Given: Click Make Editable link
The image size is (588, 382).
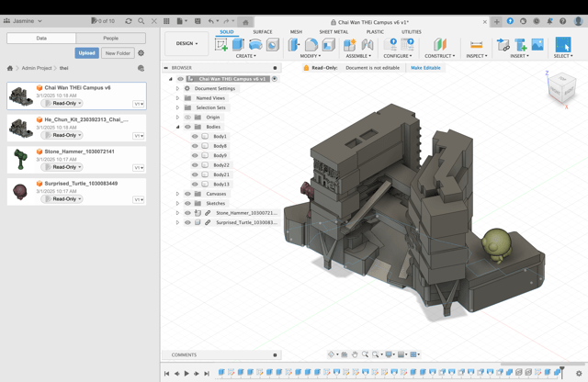Looking at the screenshot, I should 425,68.
